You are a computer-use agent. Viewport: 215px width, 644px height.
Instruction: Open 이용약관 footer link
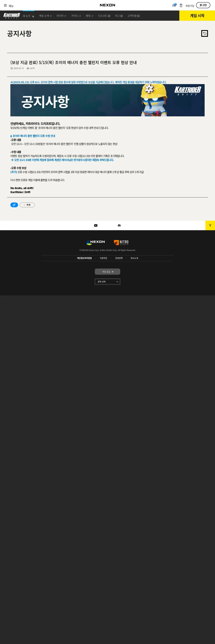103,258
